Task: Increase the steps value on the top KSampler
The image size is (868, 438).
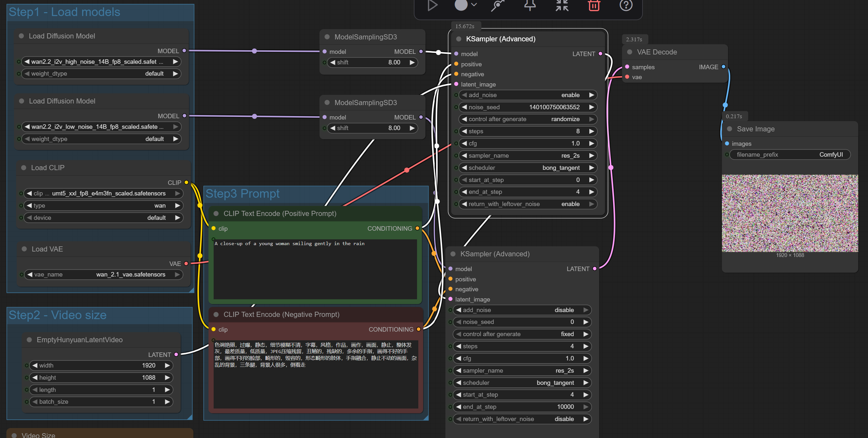Action: point(591,131)
